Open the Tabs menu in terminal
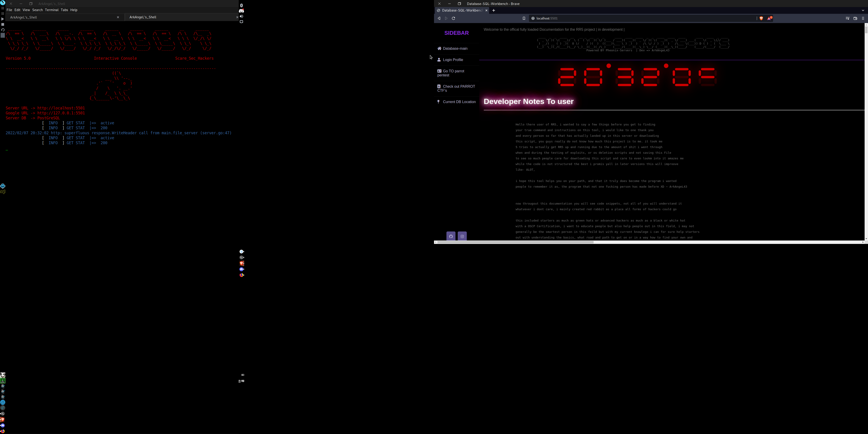868x434 pixels. tap(64, 10)
